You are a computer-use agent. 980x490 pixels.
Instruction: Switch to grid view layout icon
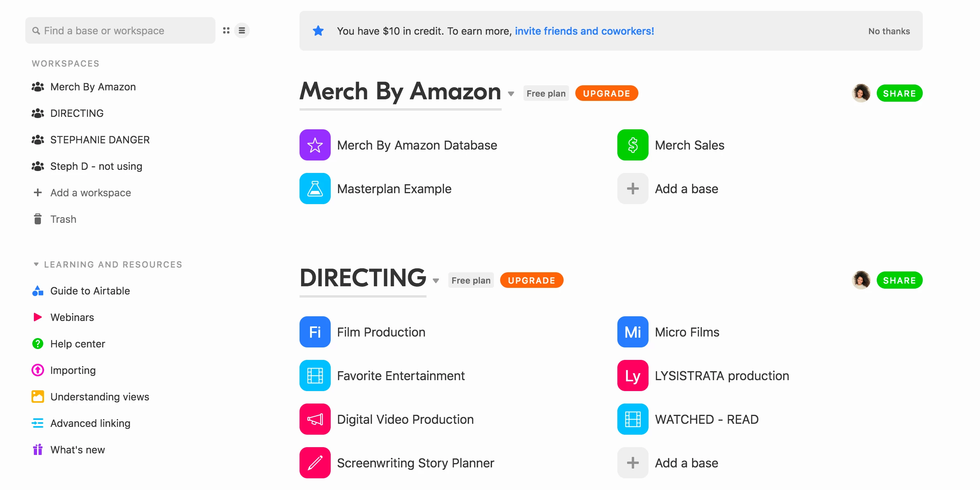point(226,30)
